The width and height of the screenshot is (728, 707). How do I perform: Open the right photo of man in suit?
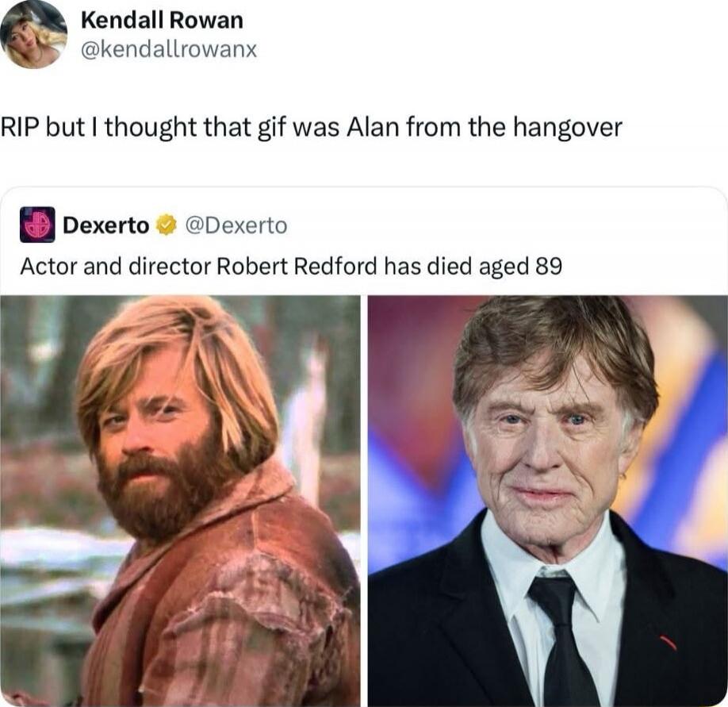(x=548, y=501)
